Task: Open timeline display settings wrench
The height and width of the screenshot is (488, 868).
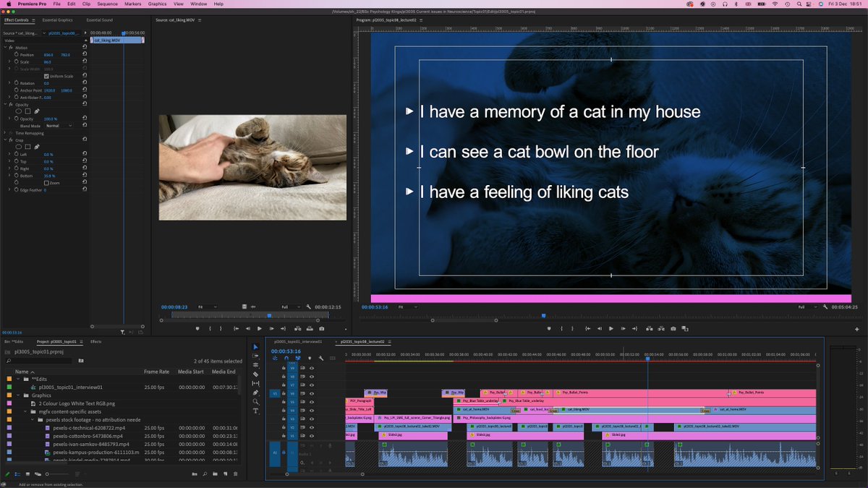Action: tap(321, 358)
